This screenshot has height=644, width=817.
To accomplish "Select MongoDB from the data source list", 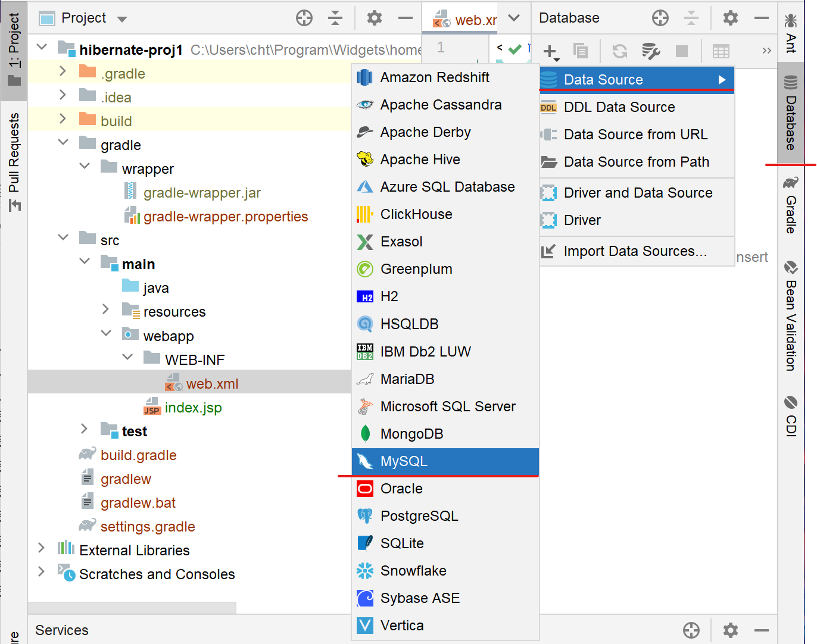I will pyautogui.click(x=445, y=434).
